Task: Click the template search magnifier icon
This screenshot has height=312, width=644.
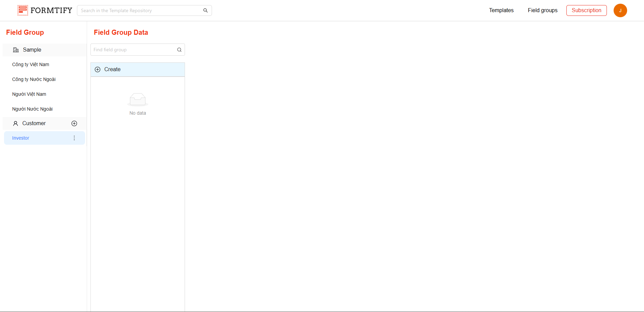Action: (x=205, y=10)
